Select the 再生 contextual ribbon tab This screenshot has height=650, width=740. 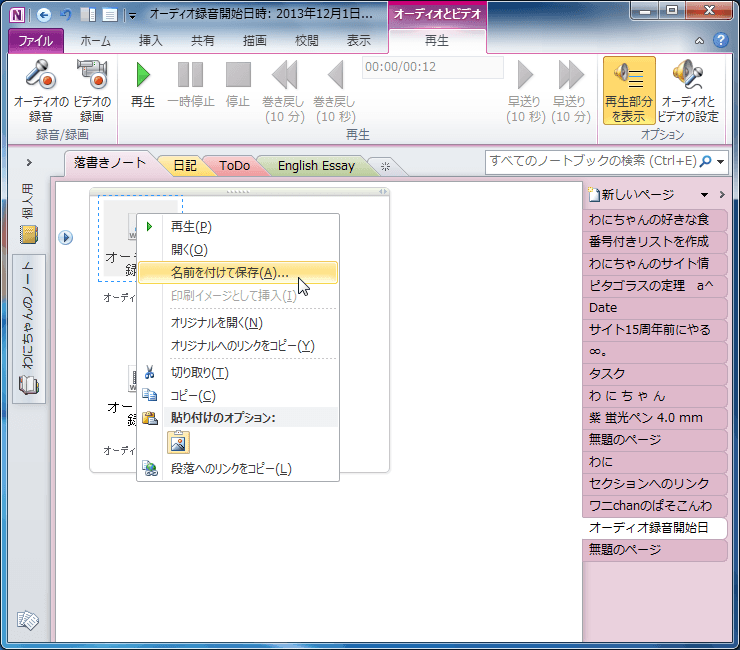[437, 41]
